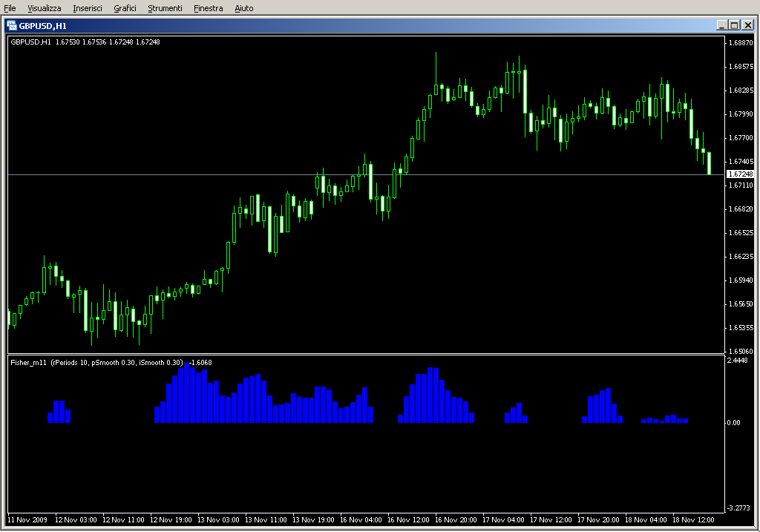
Task: Click the GBPUSD,H1 chart window icon
Action: click(x=12, y=26)
